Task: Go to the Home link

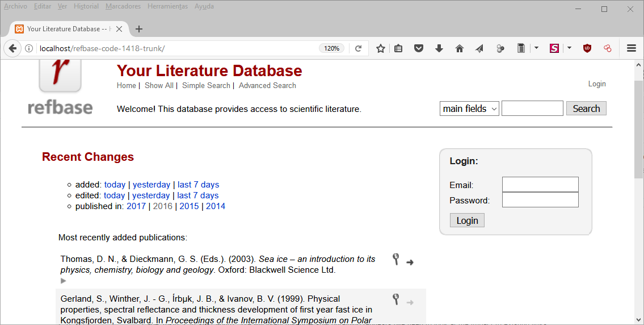Action: (126, 85)
